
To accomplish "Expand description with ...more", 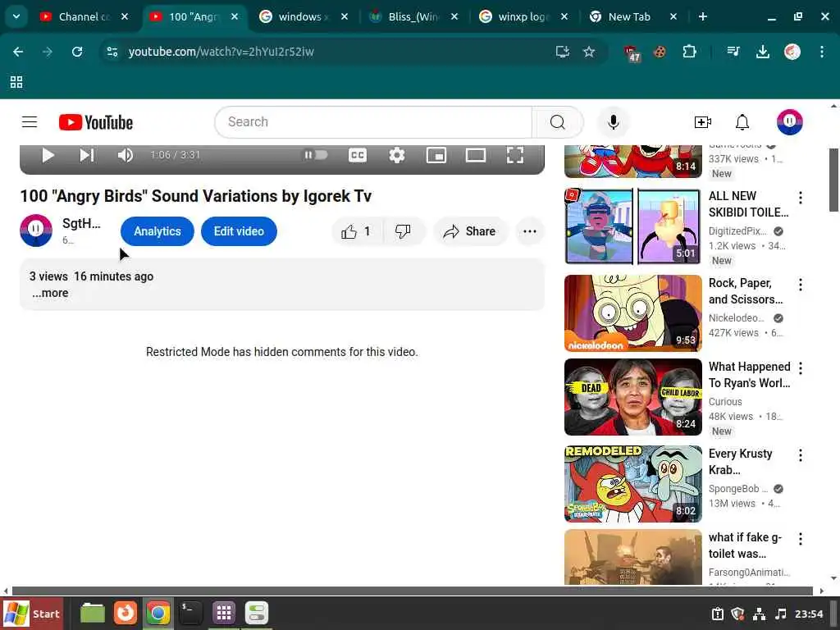I will (x=50, y=293).
